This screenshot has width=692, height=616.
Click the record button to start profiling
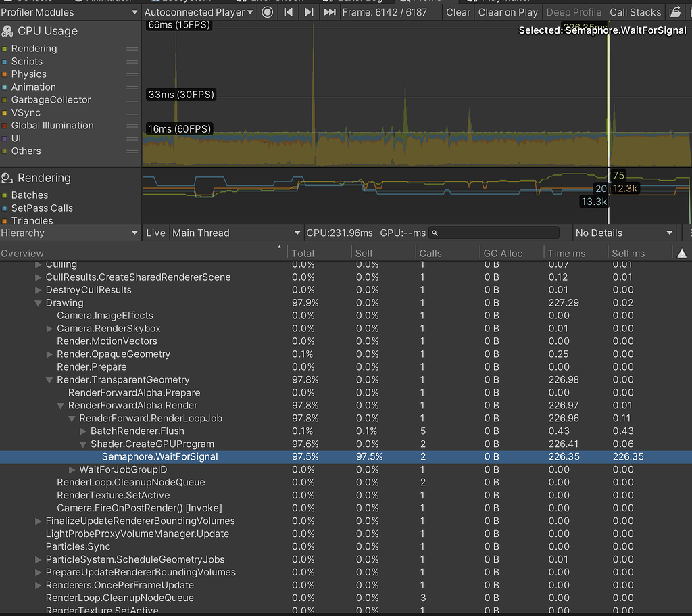pos(267,12)
